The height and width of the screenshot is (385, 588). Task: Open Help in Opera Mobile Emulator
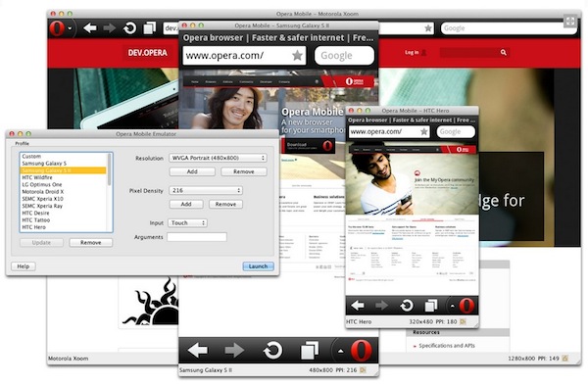tap(24, 266)
